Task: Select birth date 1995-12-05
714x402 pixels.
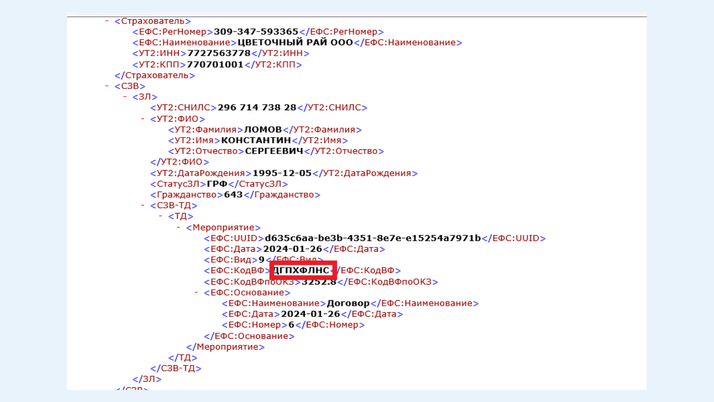Action: (282, 173)
